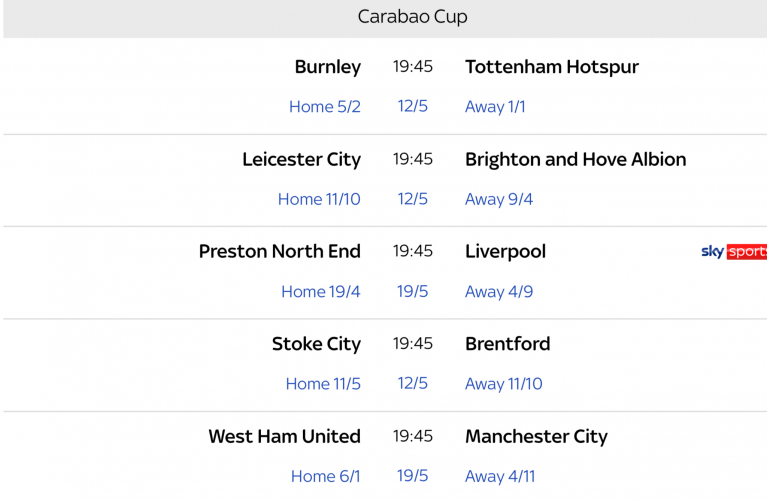The image size is (767, 500).
Task: Open the Liverpool team link
Action: [x=505, y=251]
